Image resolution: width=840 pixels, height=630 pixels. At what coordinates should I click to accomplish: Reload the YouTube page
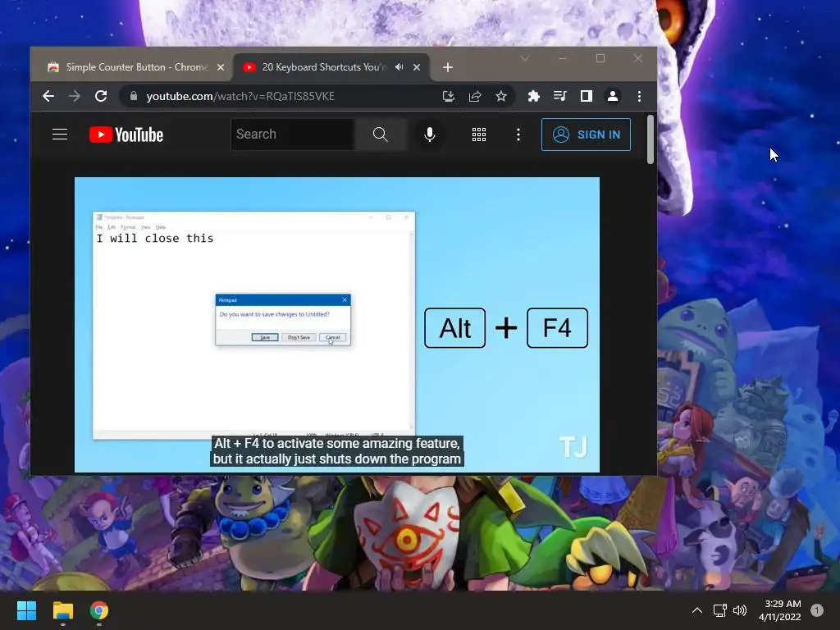click(101, 96)
